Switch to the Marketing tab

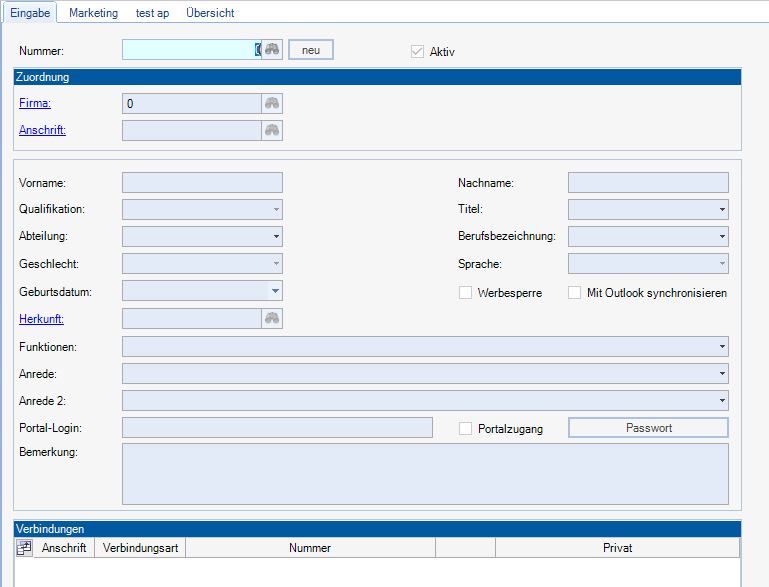(93, 13)
